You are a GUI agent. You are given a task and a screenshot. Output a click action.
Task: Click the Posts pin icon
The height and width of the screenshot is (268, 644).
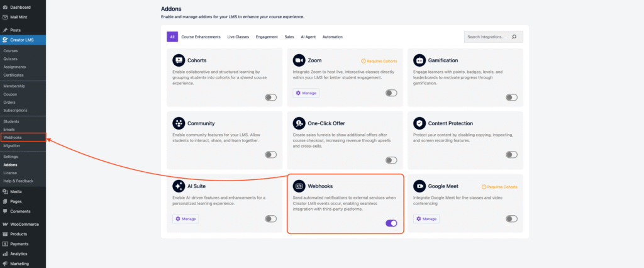pyautogui.click(x=5, y=30)
